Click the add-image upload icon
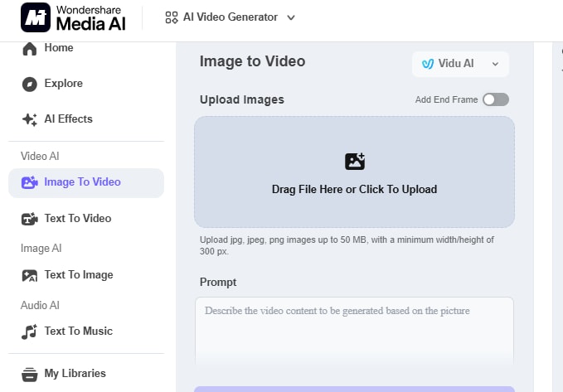This screenshot has width=563, height=392. click(x=355, y=162)
